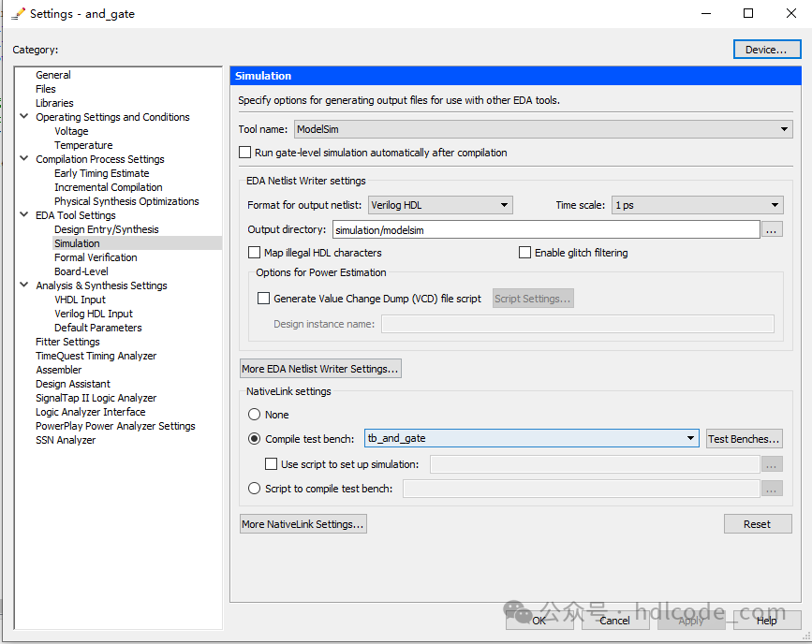The image size is (812, 644).
Task: Open the Compile test bench tb_and_gate dropdown
Action: click(x=532, y=438)
